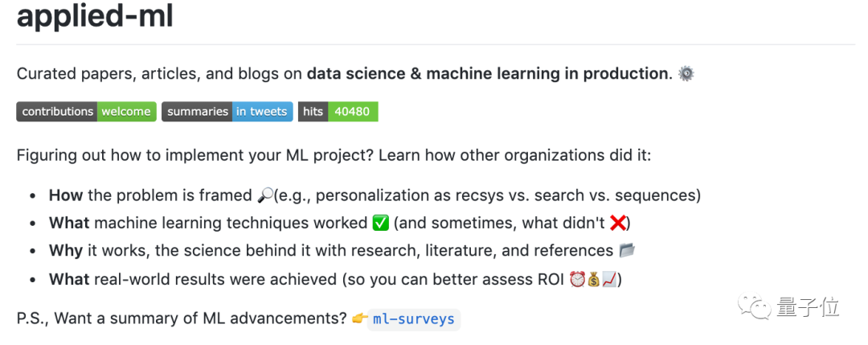
Task: Follow the ml-surveys link
Action: tap(414, 319)
